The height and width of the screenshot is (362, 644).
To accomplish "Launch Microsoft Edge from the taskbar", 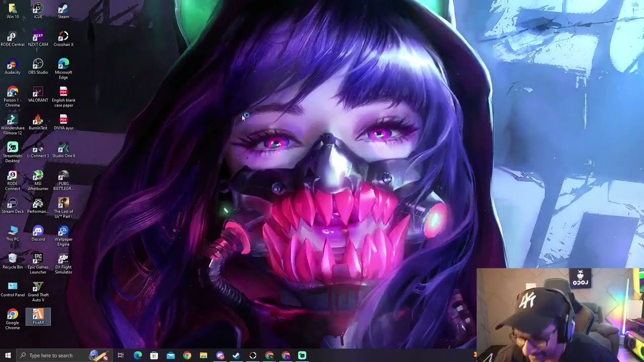I will [137, 355].
